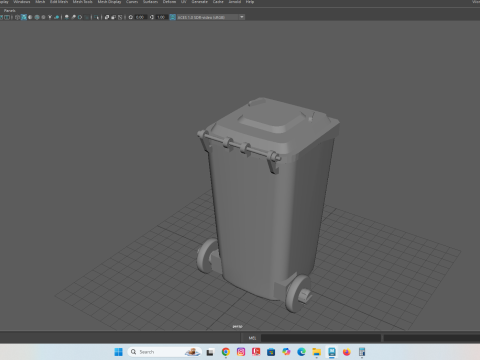The height and width of the screenshot is (360, 480).
Task: Open the Panels menu
Action: (10, 11)
